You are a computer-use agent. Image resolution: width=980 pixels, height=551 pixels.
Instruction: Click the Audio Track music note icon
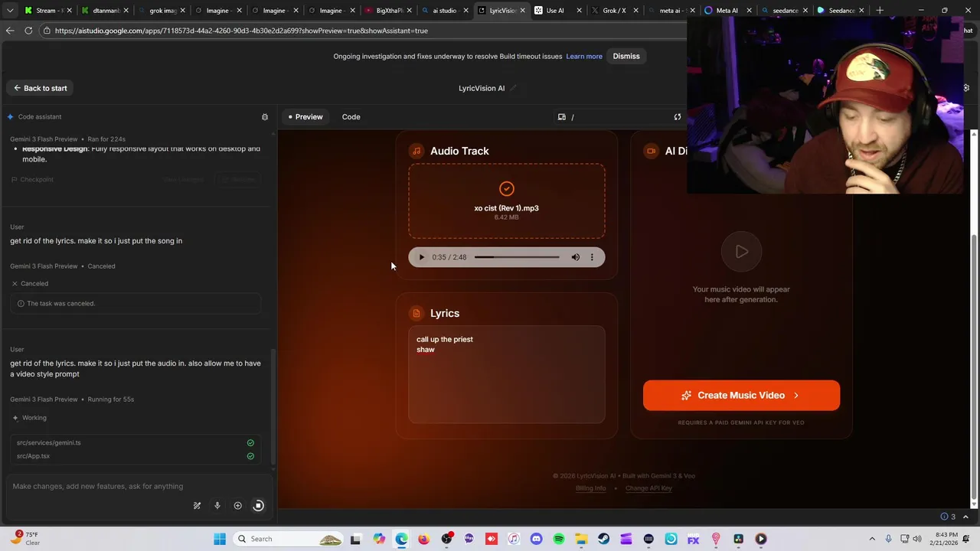416,151
